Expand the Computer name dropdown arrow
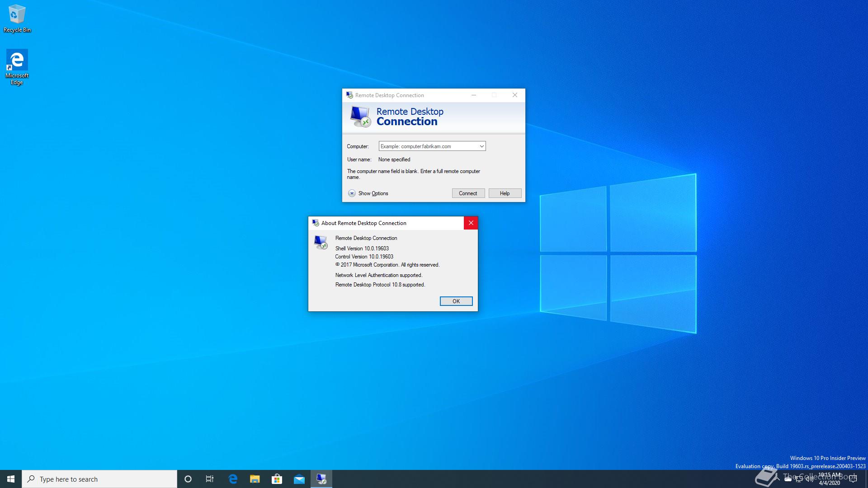This screenshot has width=868, height=488. (x=481, y=146)
